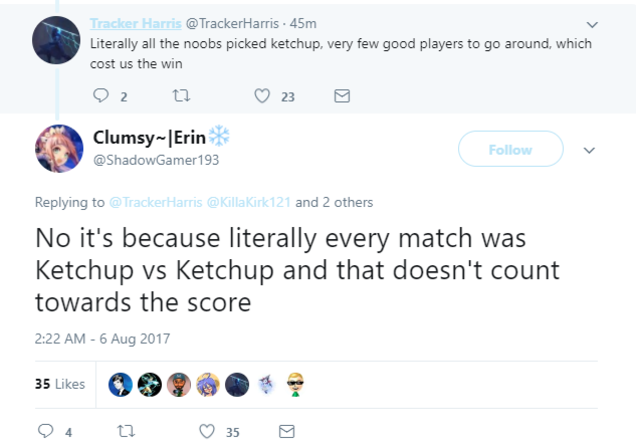
Task: Show the 'and 2 others' reply recipients
Action: click(334, 202)
